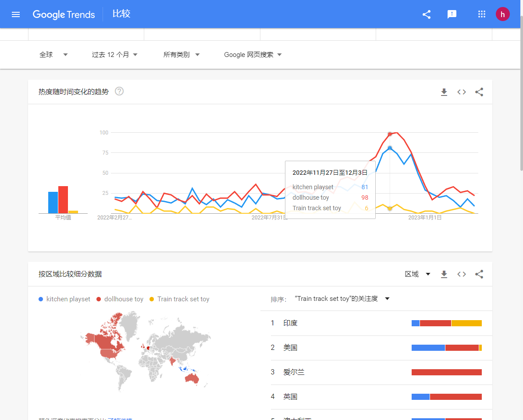Download the interest over time chart data

pos(444,92)
